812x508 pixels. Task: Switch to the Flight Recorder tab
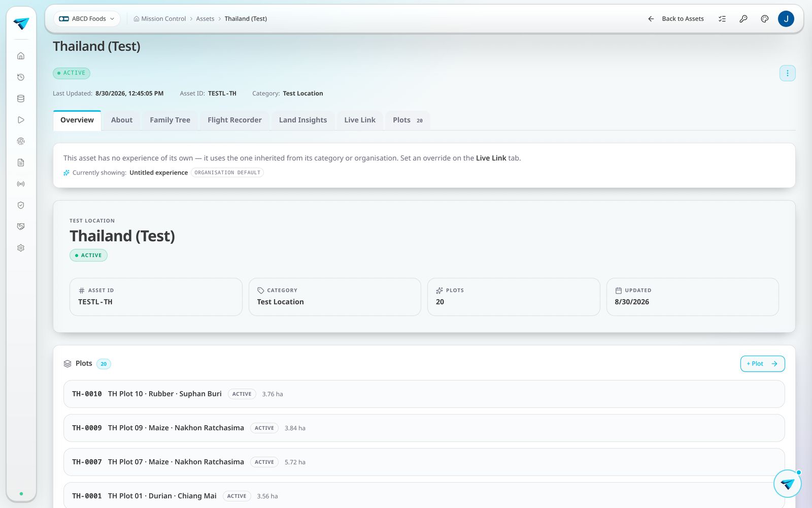[x=234, y=120]
